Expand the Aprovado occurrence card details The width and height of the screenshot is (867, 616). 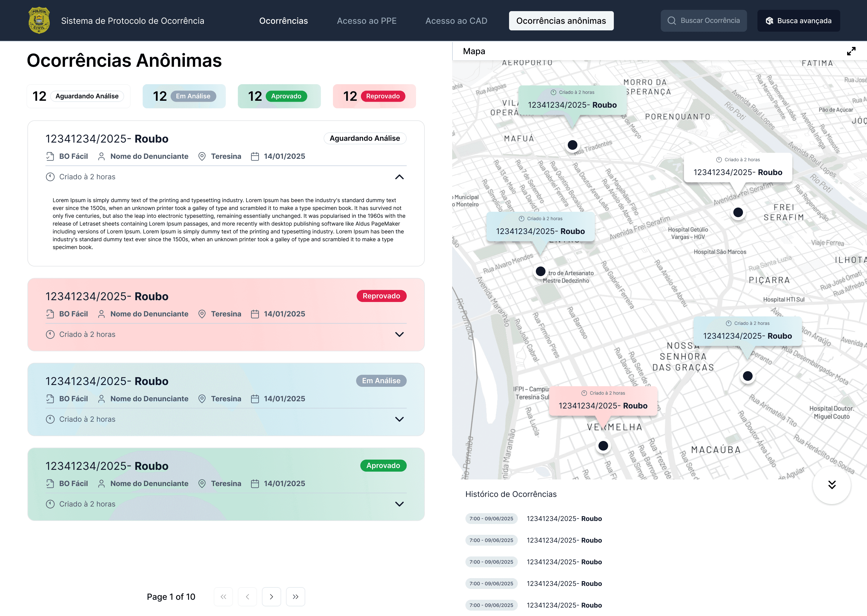click(399, 504)
